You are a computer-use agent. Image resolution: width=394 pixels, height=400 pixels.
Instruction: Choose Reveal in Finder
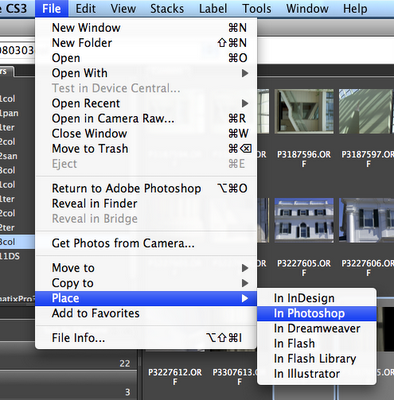pyautogui.click(x=146, y=203)
